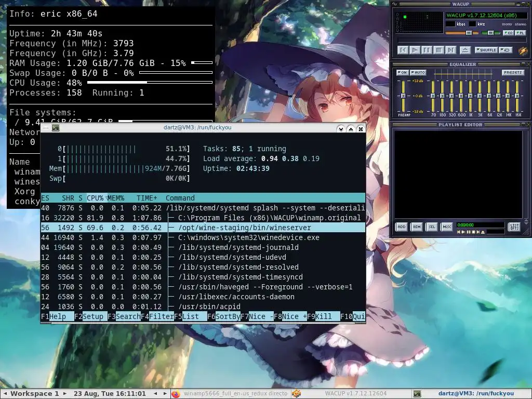Click the Previous track button in WACUP
The height and width of the screenshot is (399, 532).
[x=403, y=50]
